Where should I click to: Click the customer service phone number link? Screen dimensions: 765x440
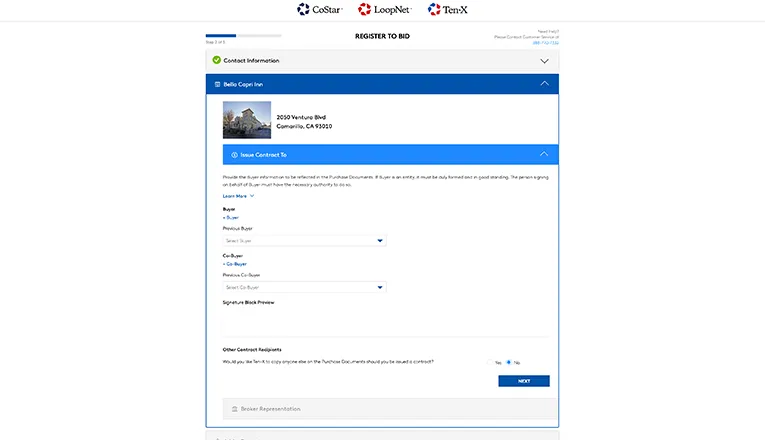tap(545, 43)
